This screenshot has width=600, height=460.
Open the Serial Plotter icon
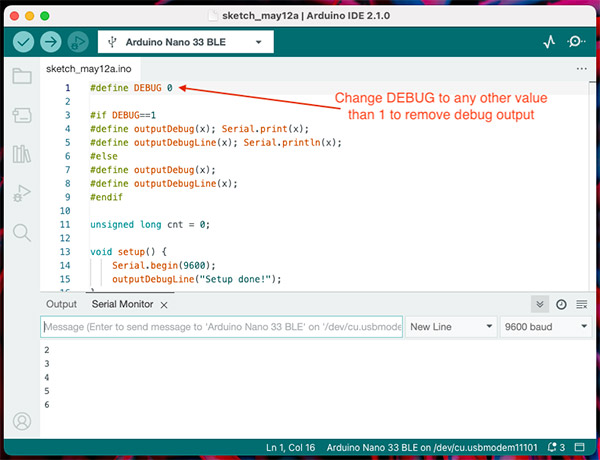coord(549,42)
